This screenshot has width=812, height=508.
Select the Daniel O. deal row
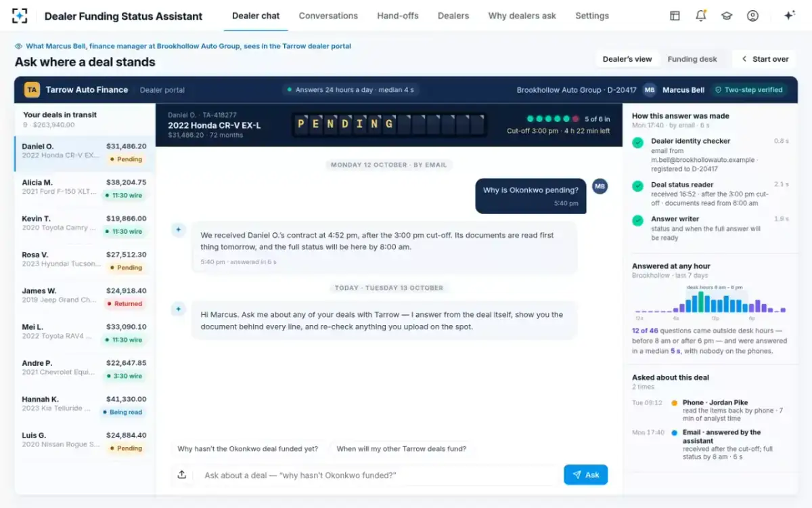(x=85, y=152)
